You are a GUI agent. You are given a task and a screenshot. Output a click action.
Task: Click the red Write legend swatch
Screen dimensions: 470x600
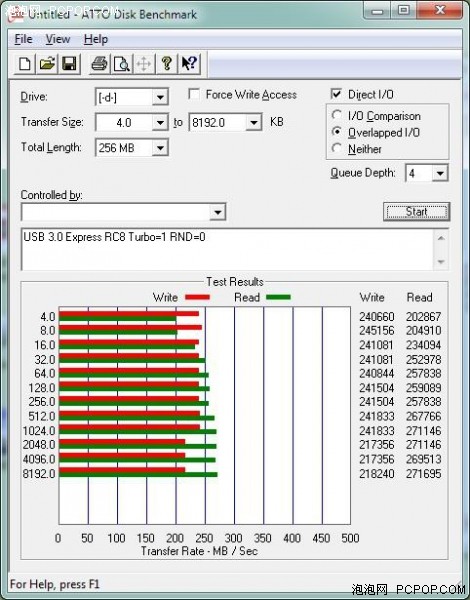(x=197, y=297)
